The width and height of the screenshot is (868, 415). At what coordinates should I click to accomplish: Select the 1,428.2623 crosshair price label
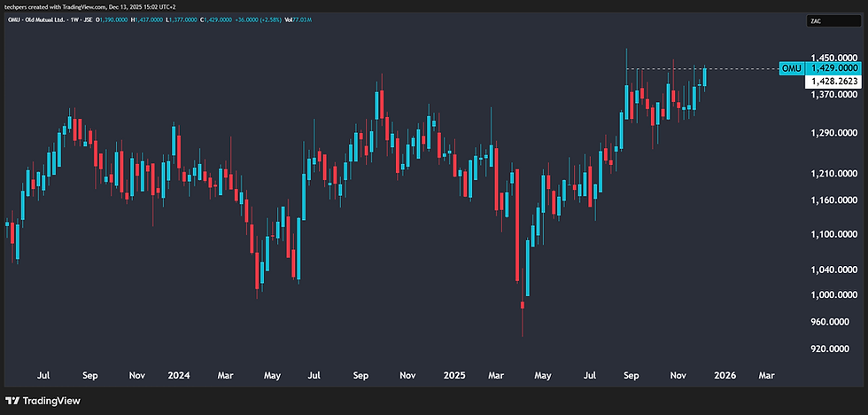[x=833, y=82]
